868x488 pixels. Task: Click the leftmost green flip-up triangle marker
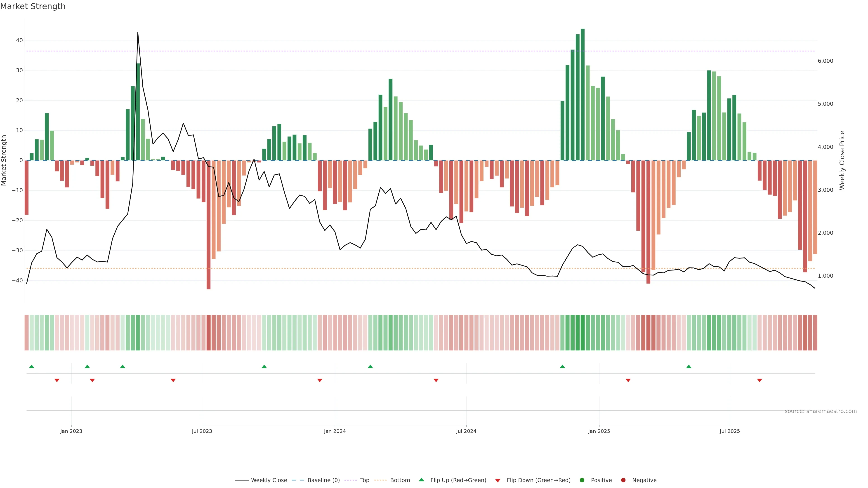coord(32,366)
